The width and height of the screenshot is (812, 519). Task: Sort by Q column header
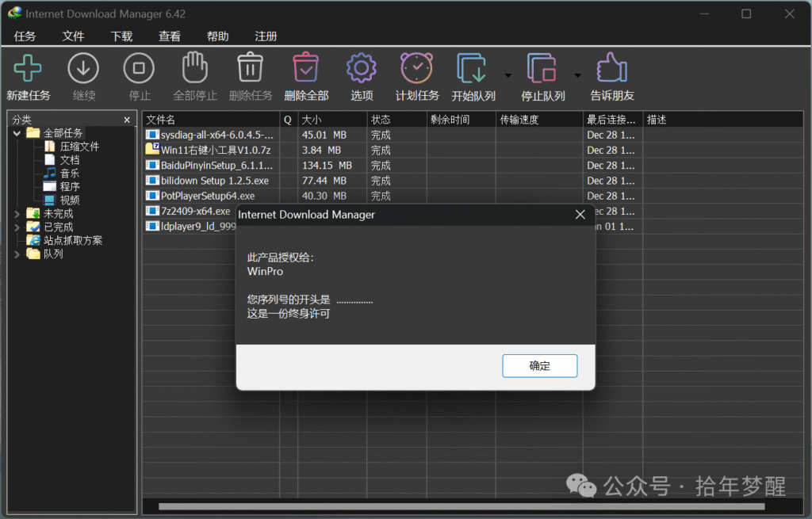pos(289,120)
